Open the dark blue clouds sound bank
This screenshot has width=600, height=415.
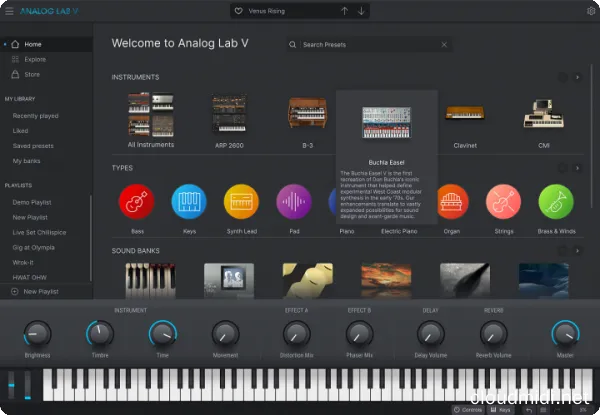coord(544,280)
